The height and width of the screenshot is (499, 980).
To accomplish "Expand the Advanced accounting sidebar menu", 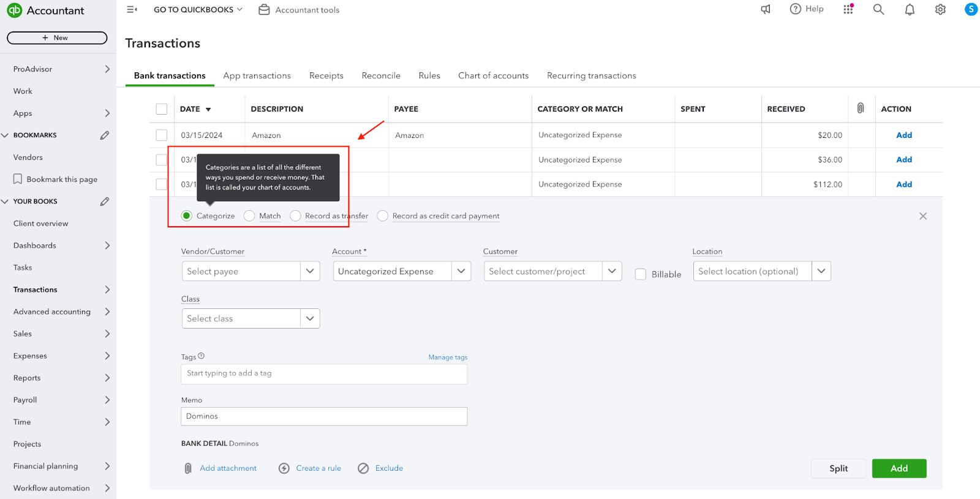I will [107, 311].
